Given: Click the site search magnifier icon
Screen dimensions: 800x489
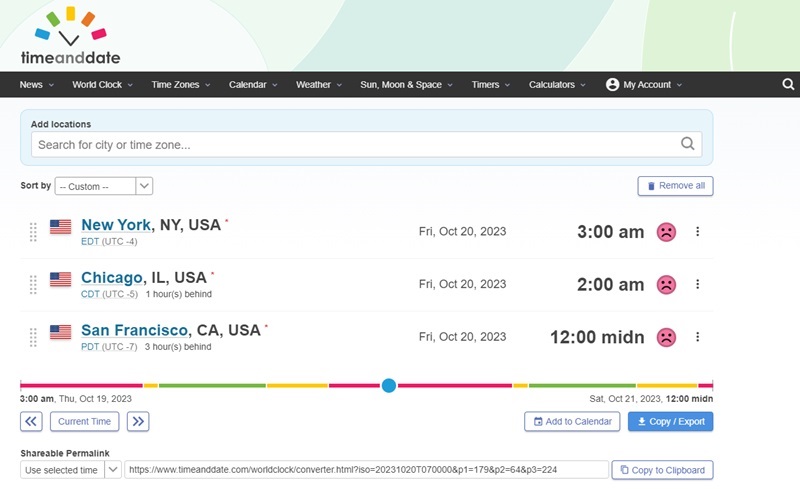Looking at the screenshot, I should click(787, 85).
